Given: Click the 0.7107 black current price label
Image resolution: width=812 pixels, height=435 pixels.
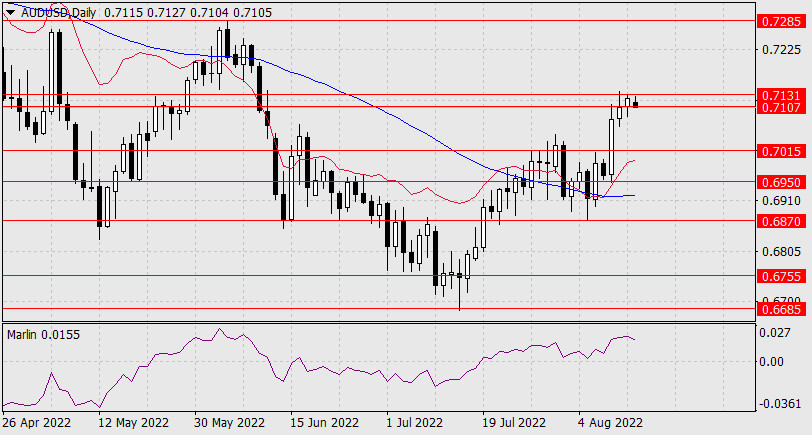Looking at the screenshot, I should pos(779,107).
